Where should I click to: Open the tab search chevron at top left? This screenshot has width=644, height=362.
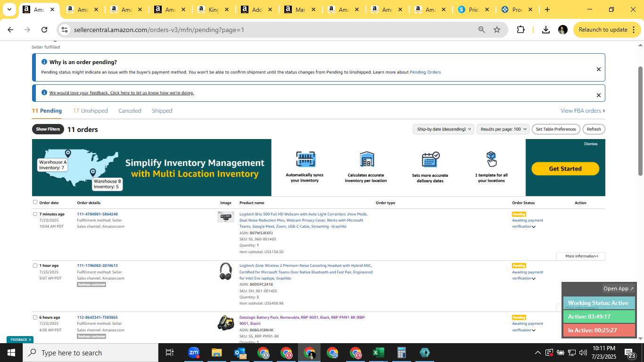[9, 9]
